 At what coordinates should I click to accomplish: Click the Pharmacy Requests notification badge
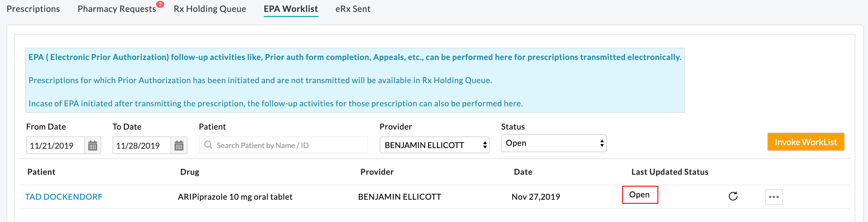tap(161, 4)
